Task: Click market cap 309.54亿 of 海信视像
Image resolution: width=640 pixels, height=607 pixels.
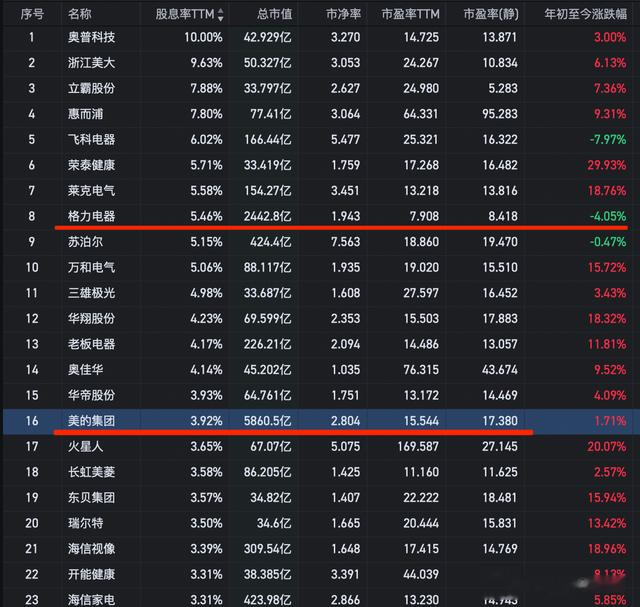Action: click(268, 549)
